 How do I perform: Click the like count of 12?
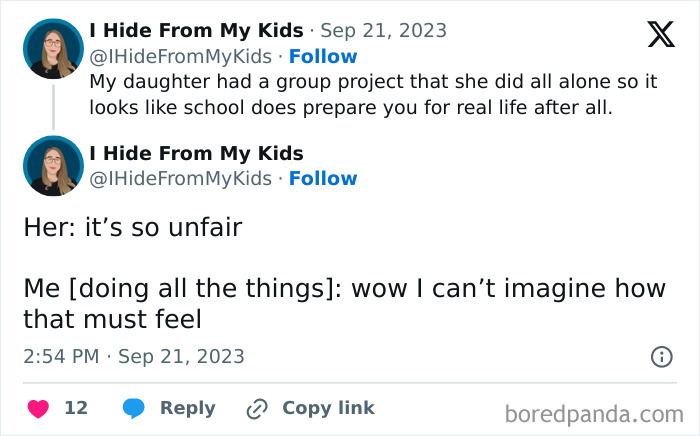pos(76,408)
